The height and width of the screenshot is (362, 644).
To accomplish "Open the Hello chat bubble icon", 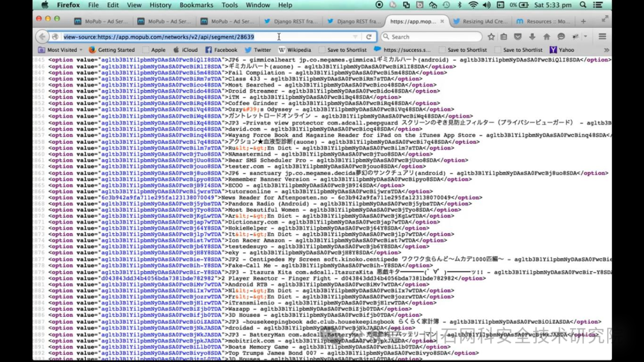I will pyautogui.click(x=561, y=36).
